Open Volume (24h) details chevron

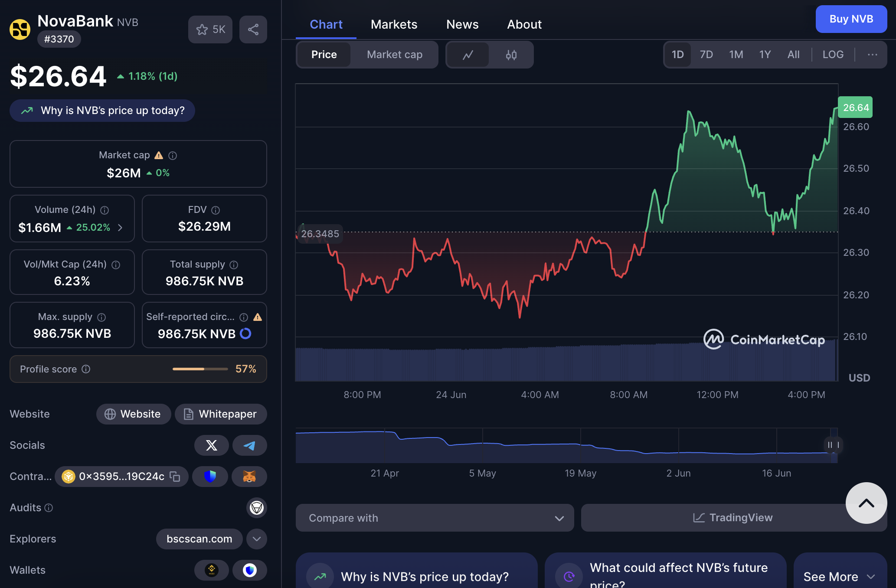[x=120, y=228]
